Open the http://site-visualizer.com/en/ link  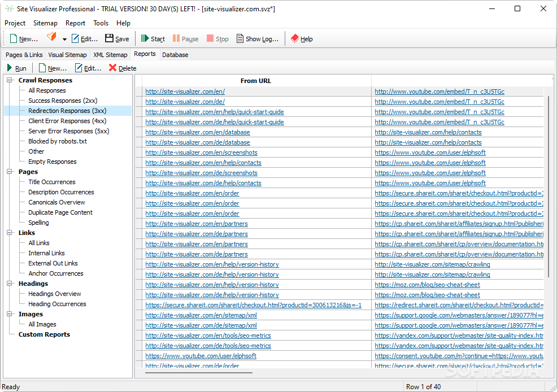pyautogui.click(x=185, y=92)
